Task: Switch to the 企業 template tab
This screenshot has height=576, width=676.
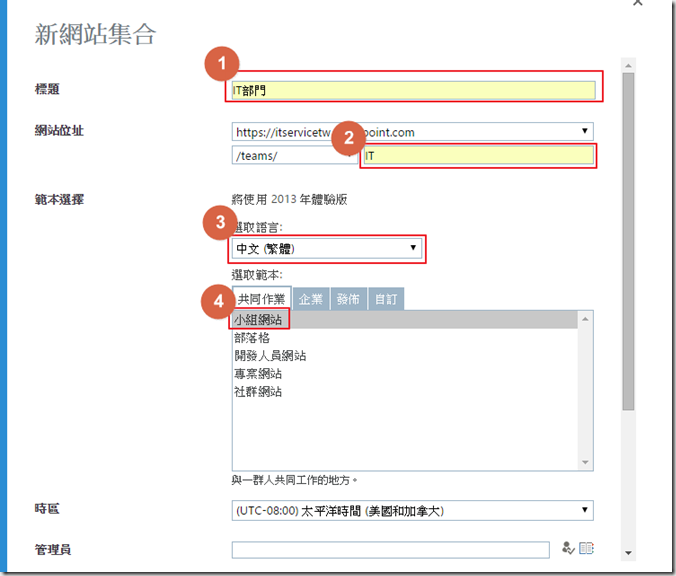Action: coord(311,299)
